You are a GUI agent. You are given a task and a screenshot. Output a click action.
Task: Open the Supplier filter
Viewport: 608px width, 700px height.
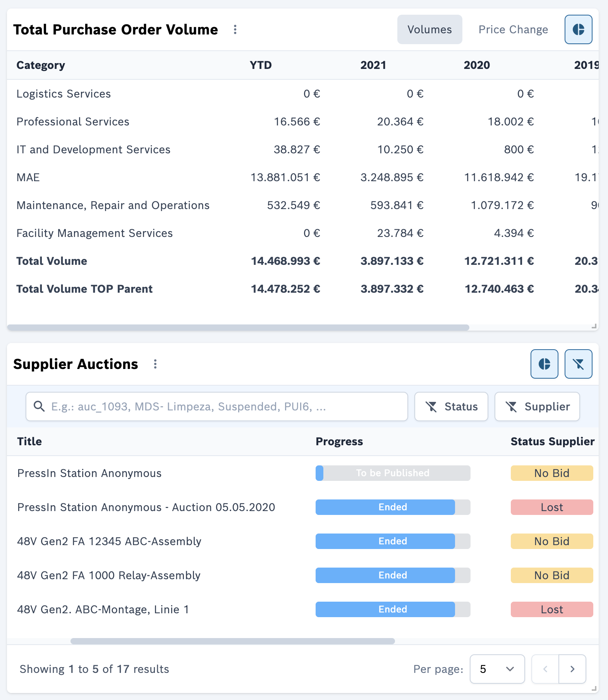coord(537,407)
